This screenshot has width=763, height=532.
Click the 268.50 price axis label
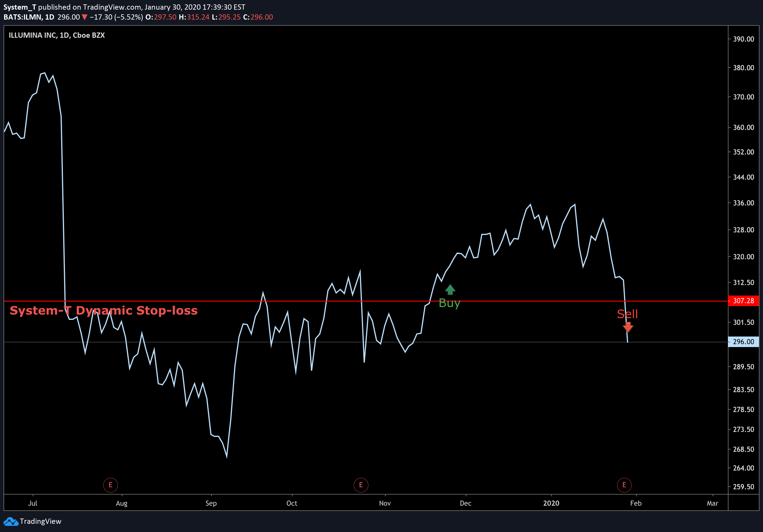[x=743, y=449]
